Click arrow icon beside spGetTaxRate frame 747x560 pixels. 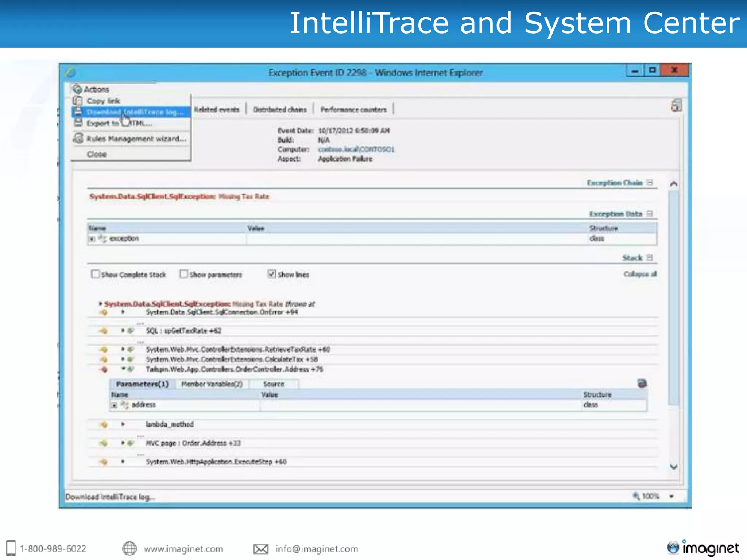pos(104,331)
